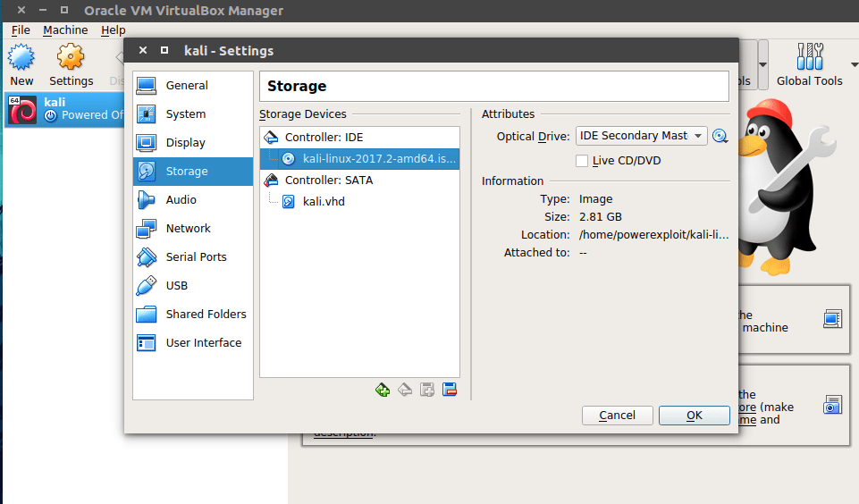Select kali-linux-2017.2-amd64 ISO entry
The width and height of the screenshot is (859, 504).
[359, 159]
